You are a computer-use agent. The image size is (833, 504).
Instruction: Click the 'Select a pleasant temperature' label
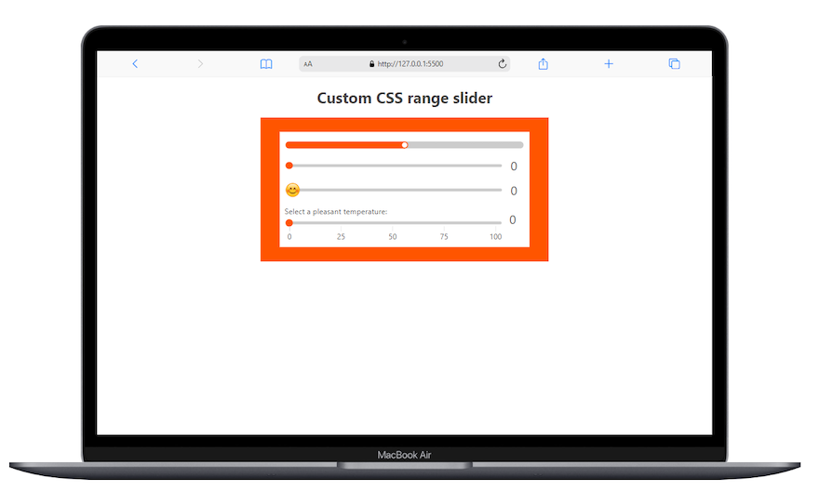336,212
